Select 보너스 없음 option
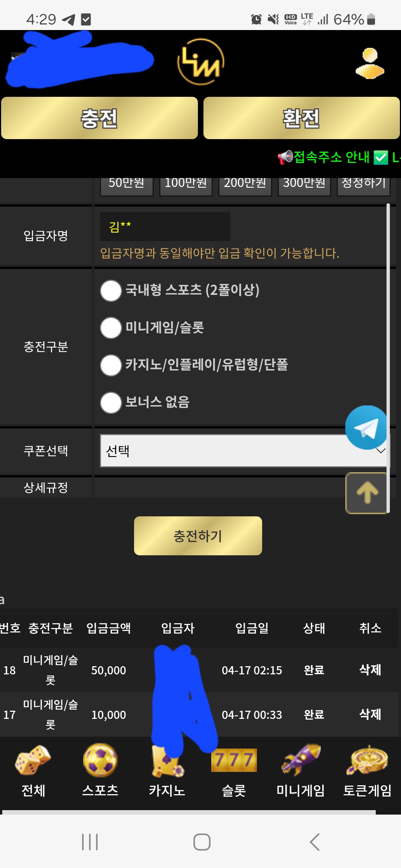This screenshot has height=868, width=401. (110, 404)
